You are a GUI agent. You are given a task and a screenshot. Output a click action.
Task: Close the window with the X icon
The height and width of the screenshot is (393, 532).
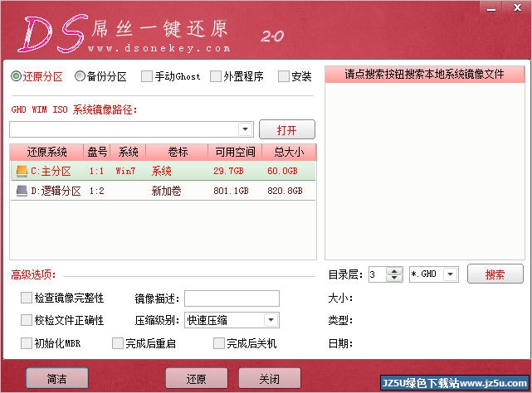pyautogui.click(x=517, y=8)
